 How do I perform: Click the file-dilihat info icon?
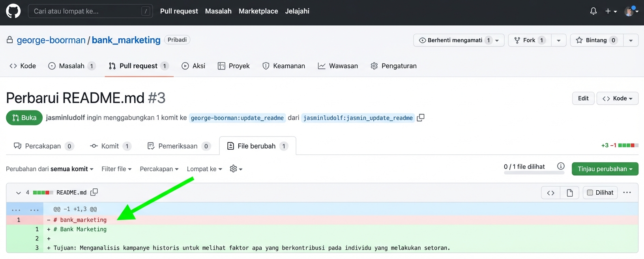[561, 166]
